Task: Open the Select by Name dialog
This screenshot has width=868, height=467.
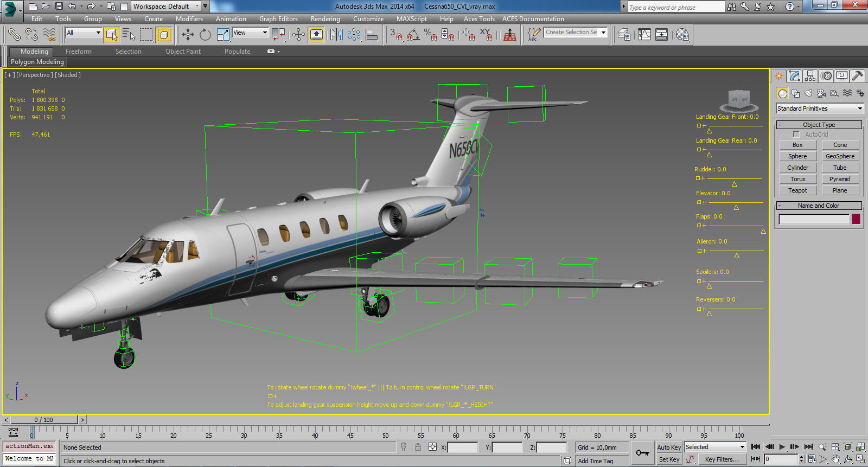Action: coord(129,35)
